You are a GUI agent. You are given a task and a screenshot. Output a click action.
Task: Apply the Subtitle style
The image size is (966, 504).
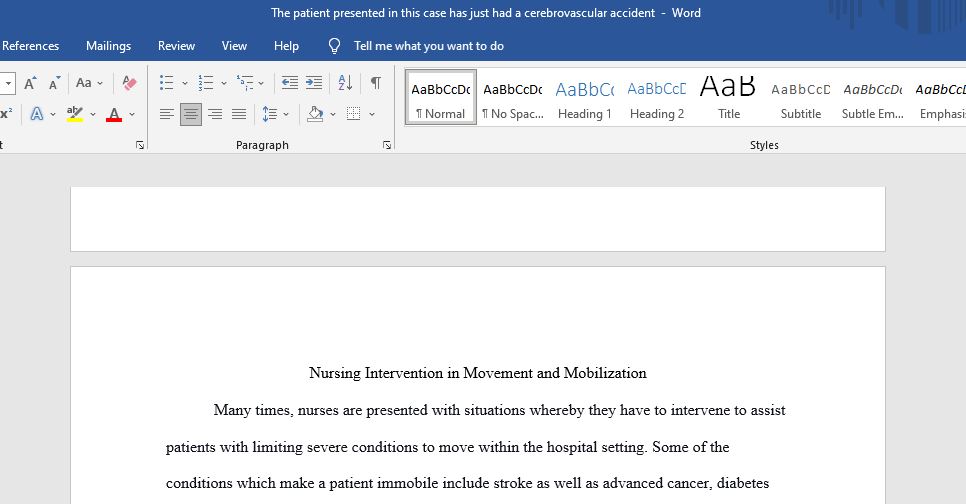801,97
